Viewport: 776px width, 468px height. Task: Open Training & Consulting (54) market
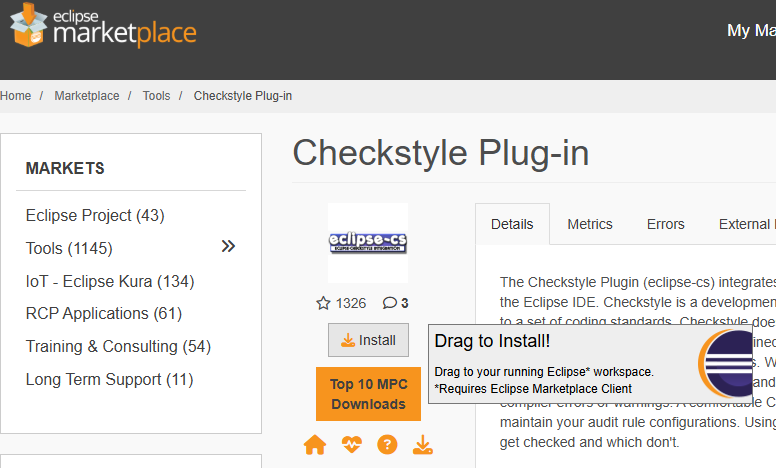pos(118,346)
